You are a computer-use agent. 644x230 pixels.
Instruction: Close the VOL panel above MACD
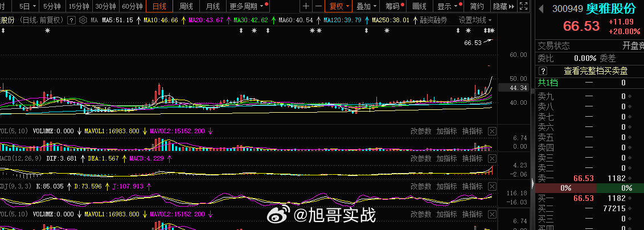coord(492,132)
